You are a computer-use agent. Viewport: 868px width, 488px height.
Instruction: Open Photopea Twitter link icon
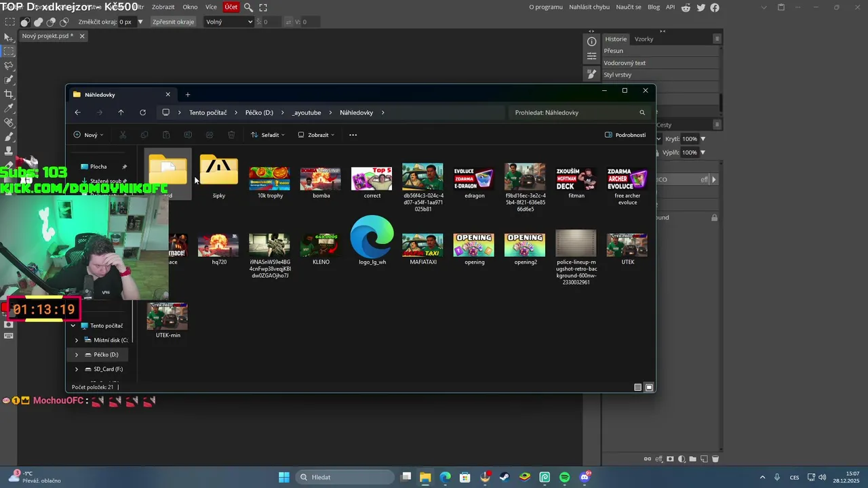coord(701,7)
